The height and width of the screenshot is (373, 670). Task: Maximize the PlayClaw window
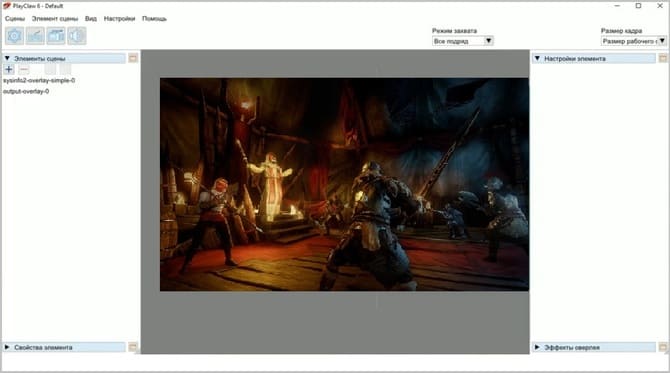click(x=638, y=6)
